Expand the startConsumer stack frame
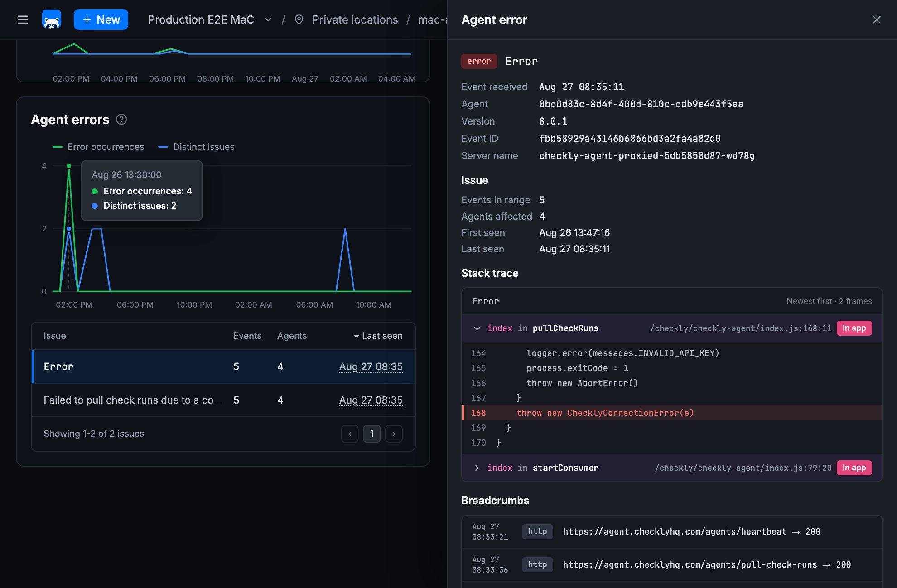Viewport: 897px width, 588px height. (477, 468)
